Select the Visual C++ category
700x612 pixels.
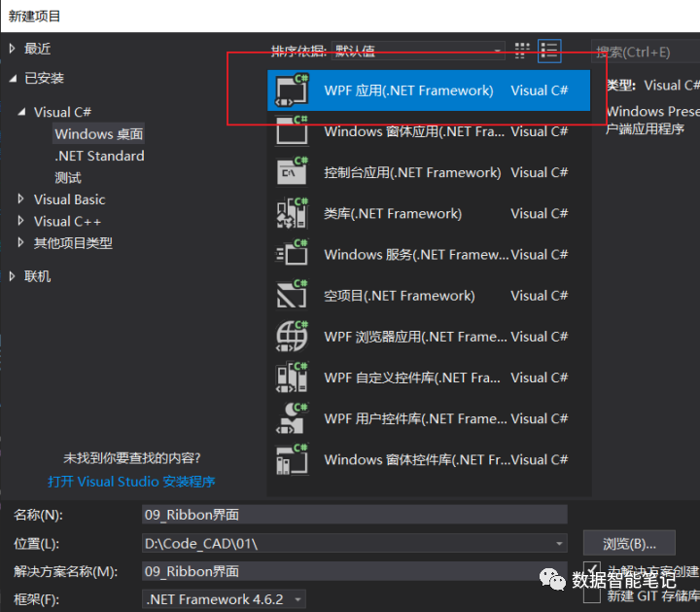[x=67, y=221]
